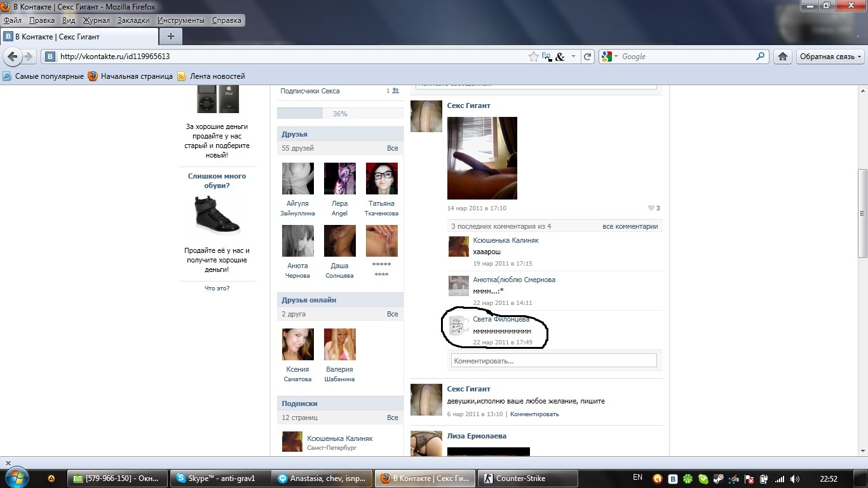Image resolution: width=868 pixels, height=488 pixels.
Task: Open the Самые популярные bookmark
Action: pyautogui.click(x=43, y=76)
